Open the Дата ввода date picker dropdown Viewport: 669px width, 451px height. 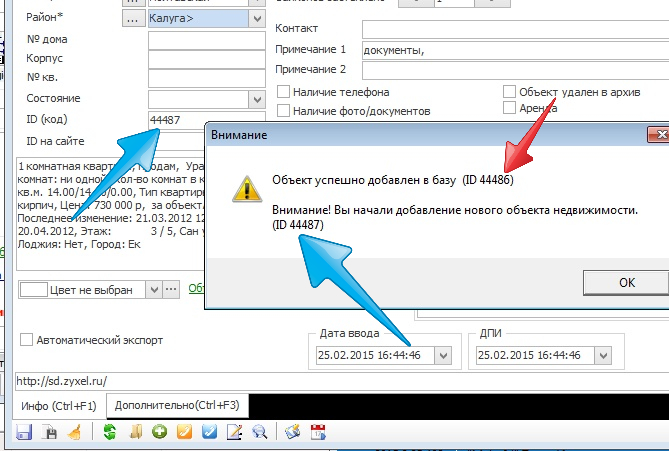click(442, 355)
